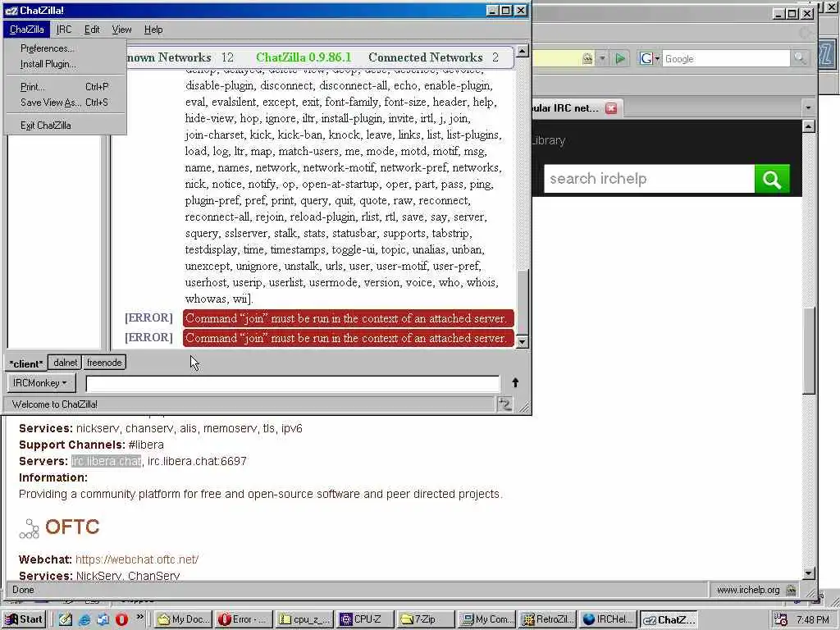Switch to My Doc... taskbar button
This screenshot has height=630, width=840.
click(184, 619)
